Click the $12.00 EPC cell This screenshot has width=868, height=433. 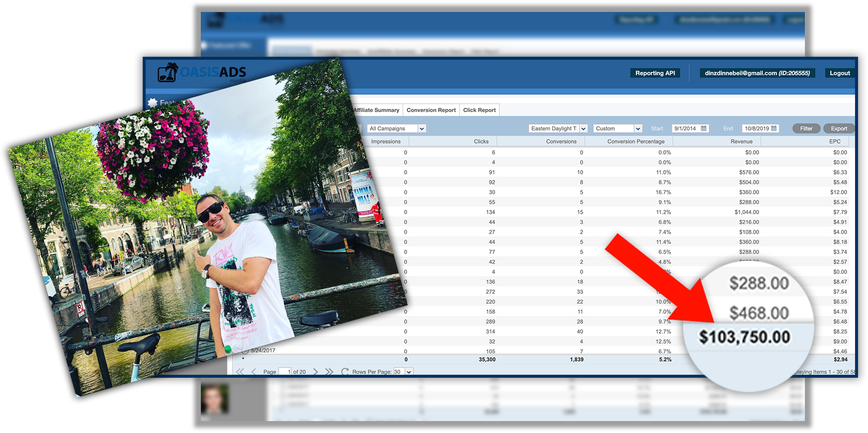pyautogui.click(x=839, y=192)
